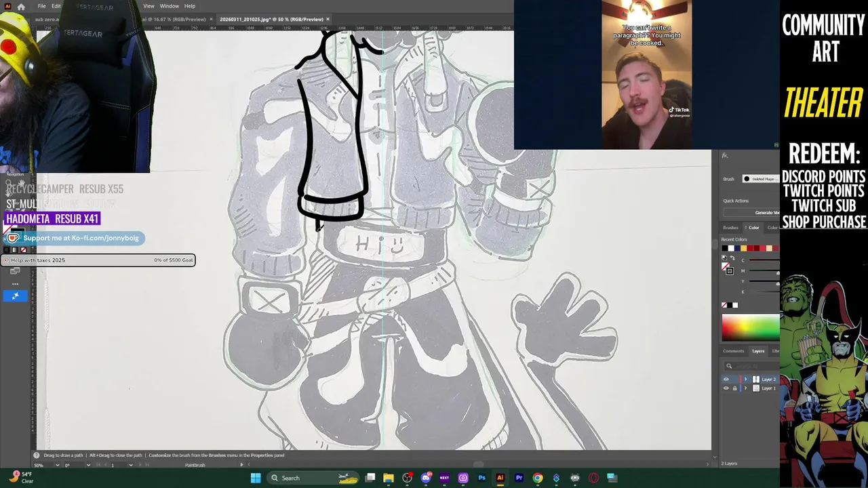Switch to the Brushes panel tab
The height and width of the screenshot is (488, 868).
[730, 228]
